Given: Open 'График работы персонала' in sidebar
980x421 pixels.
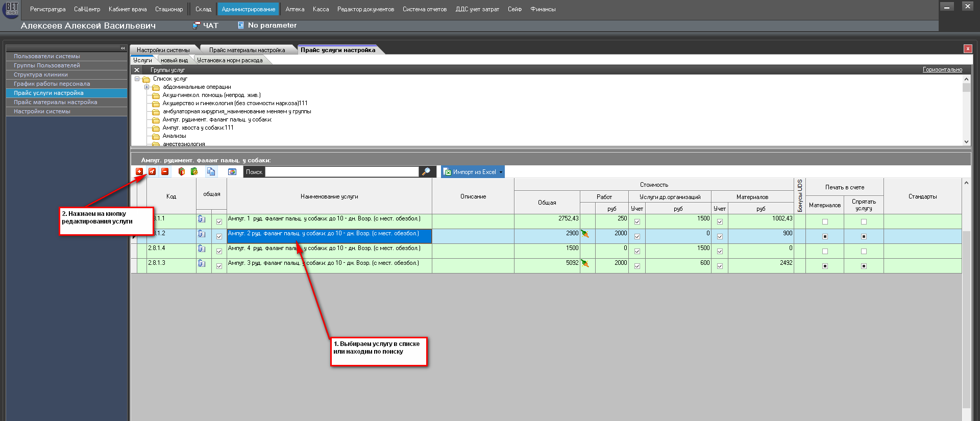Looking at the screenshot, I should (x=52, y=84).
